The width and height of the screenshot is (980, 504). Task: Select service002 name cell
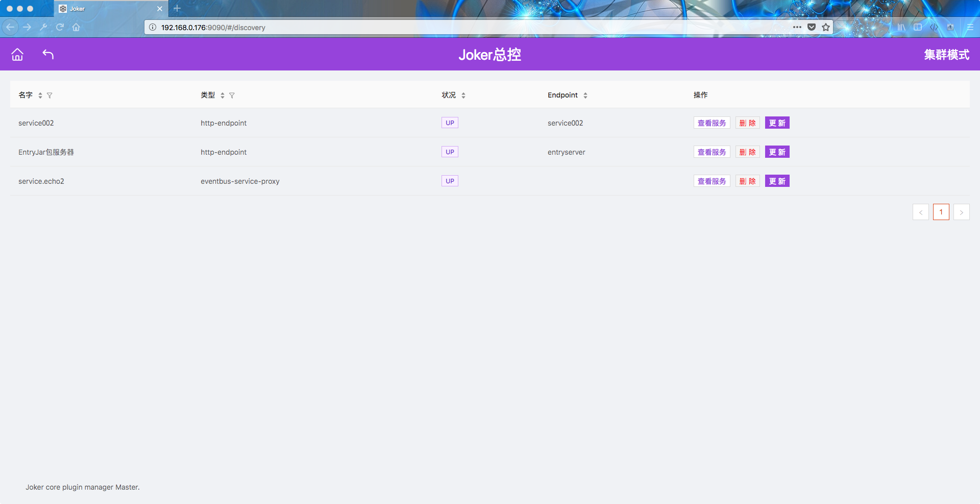[x=36, y=123]
